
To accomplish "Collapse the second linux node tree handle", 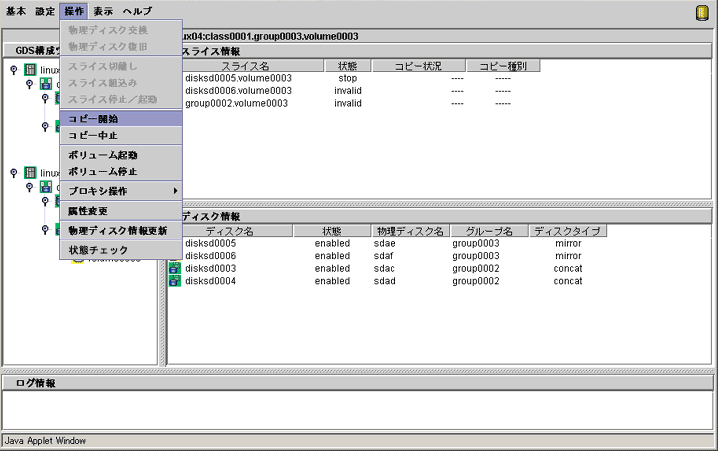I will pyautogui.click(x=13, y=173).
